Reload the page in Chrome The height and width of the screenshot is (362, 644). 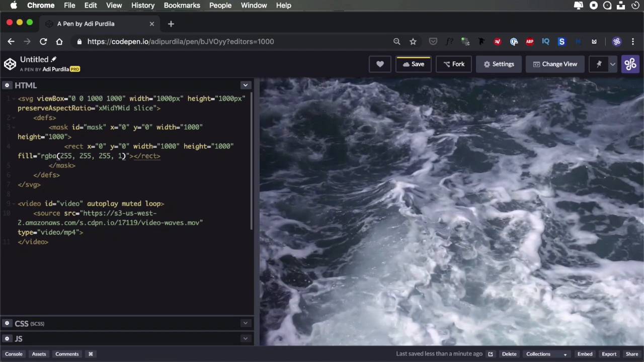coord(43,42)
